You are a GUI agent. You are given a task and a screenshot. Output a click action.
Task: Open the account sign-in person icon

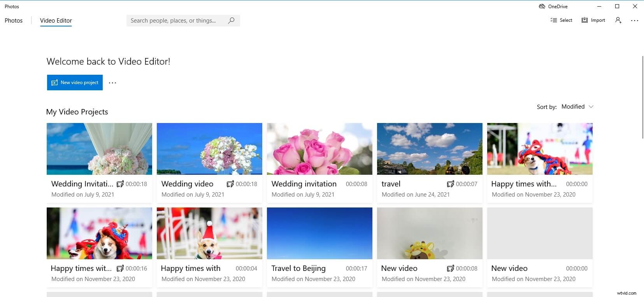coord(618,20)
